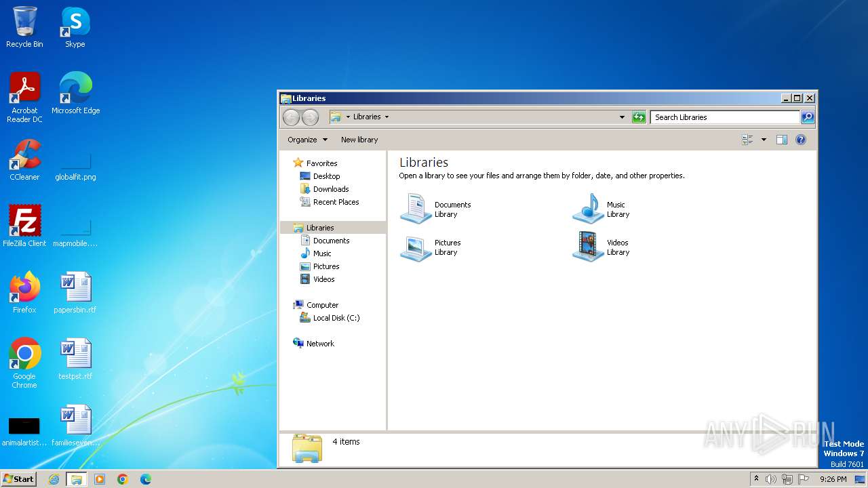Launch Internet Explorer from the taskbar
Screen dimensions: 868x488
[54, 479]
